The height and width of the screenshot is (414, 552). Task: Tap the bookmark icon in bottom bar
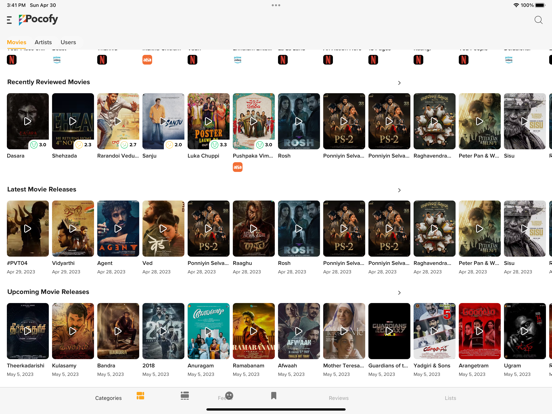click(x=274, y=396)
